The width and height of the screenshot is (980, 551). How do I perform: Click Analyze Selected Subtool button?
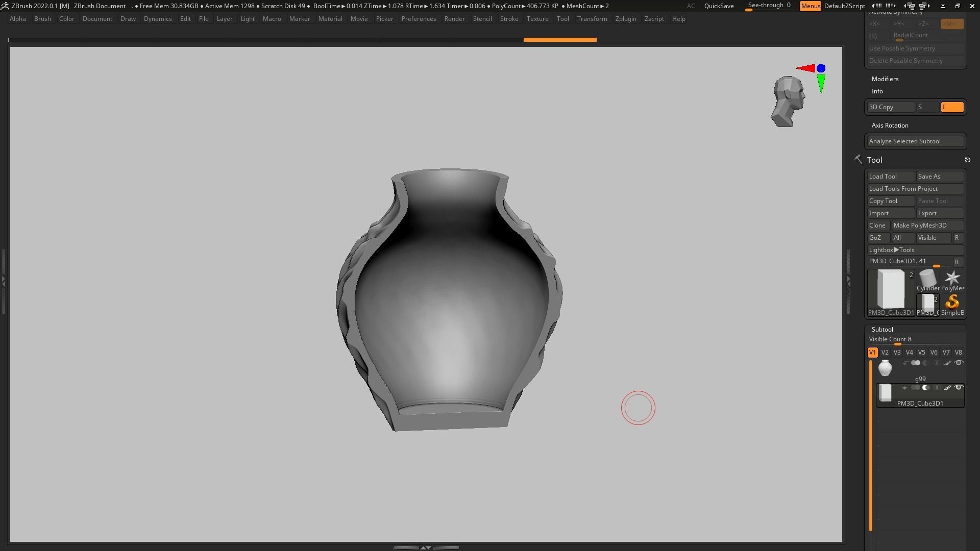tap(915, 141)
